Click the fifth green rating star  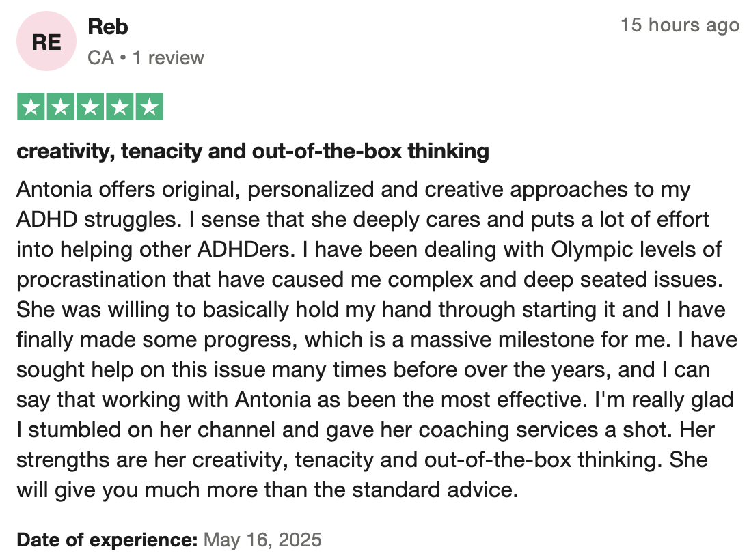(x=149, y=107)
